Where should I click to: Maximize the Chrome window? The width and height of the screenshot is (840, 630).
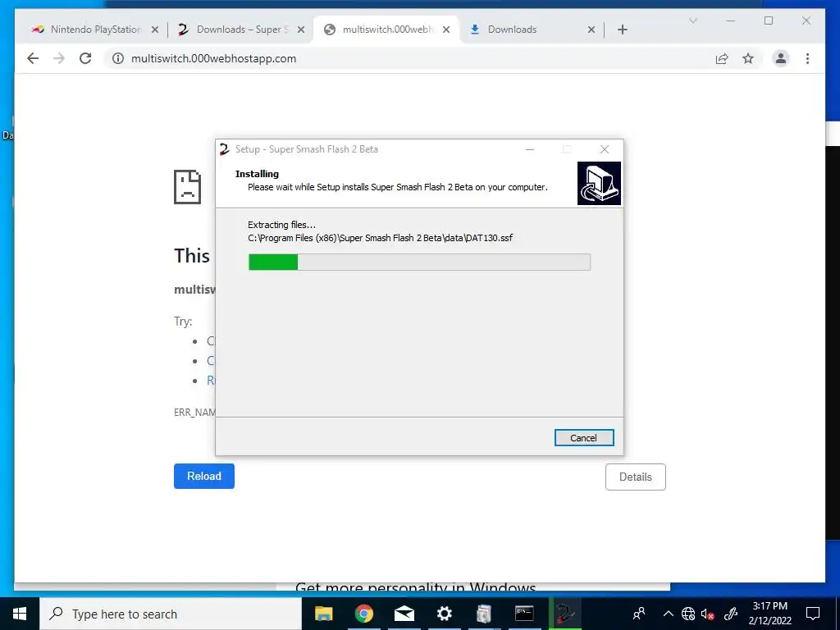[769, 21]
